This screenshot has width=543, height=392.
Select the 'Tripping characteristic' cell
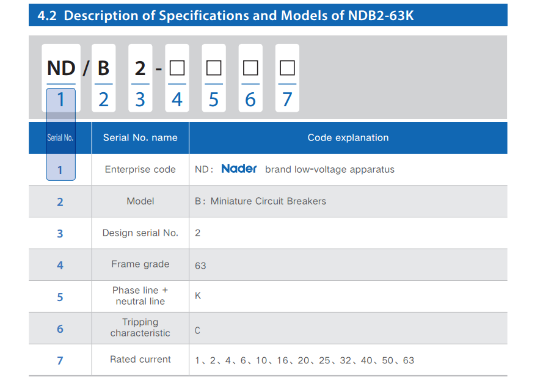click(x=140, y=328)
